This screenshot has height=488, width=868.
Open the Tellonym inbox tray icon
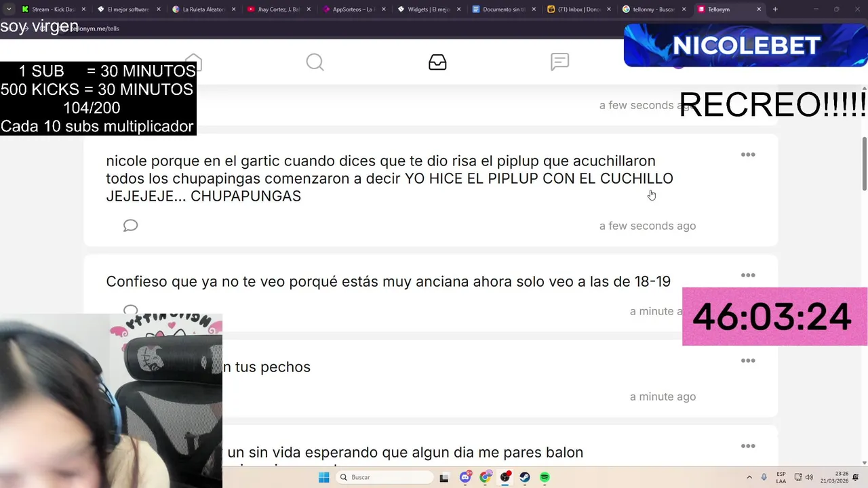click(x=437, y=62)
